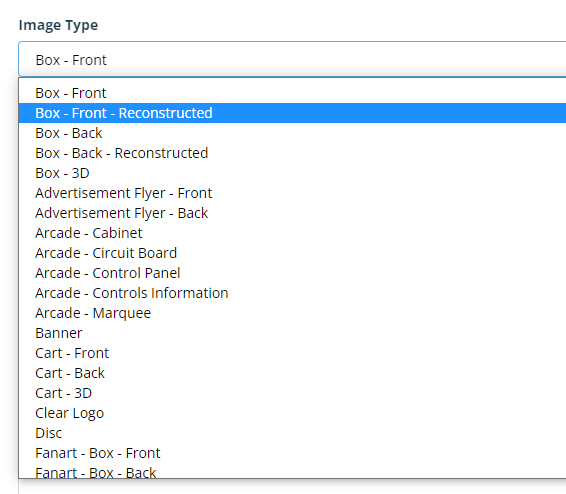Pick the Clear Logo option
566x494 pixels.
point(292,413)
